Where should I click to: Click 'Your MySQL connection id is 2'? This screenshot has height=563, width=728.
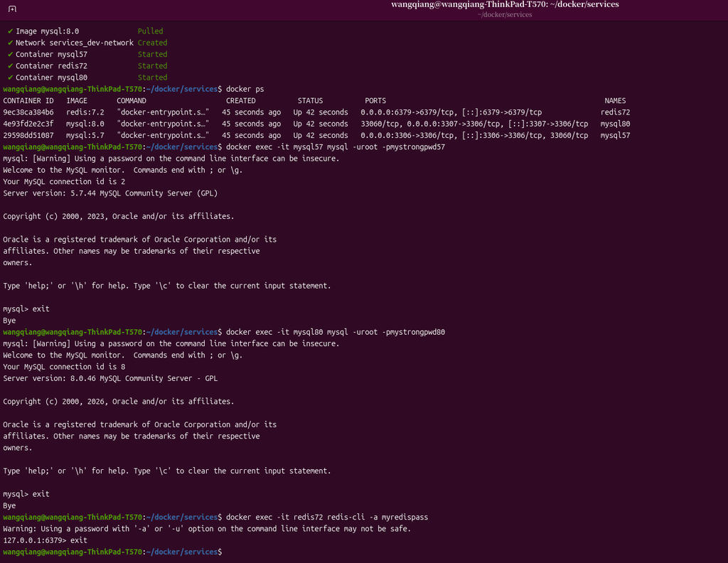tap(64, 181)
